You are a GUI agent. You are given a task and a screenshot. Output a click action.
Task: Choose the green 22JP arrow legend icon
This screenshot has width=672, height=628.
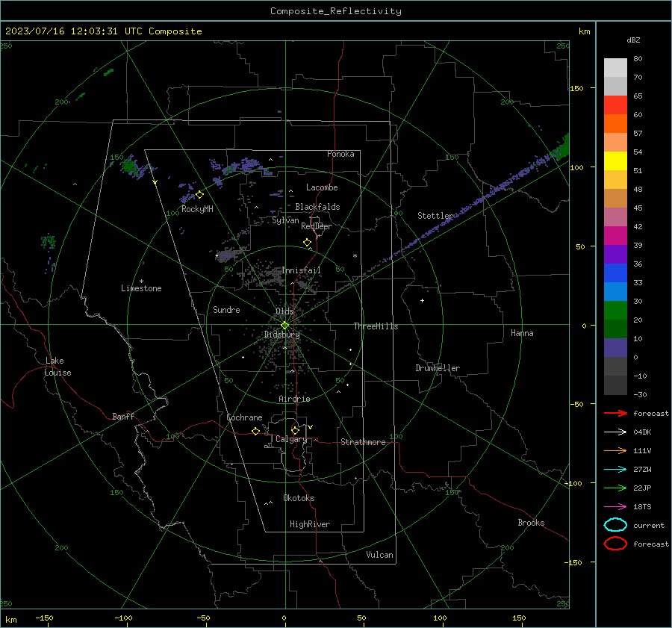coord(615,488)
